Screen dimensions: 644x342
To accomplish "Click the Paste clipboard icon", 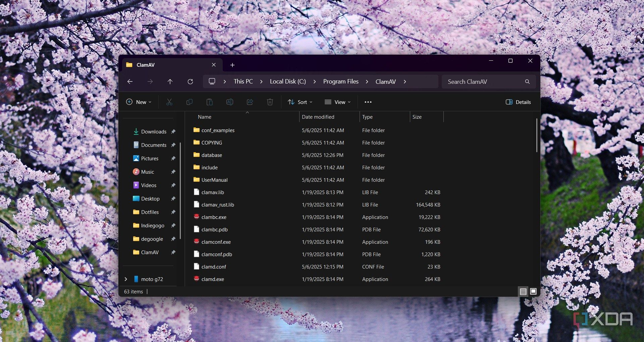I will 210,102.
